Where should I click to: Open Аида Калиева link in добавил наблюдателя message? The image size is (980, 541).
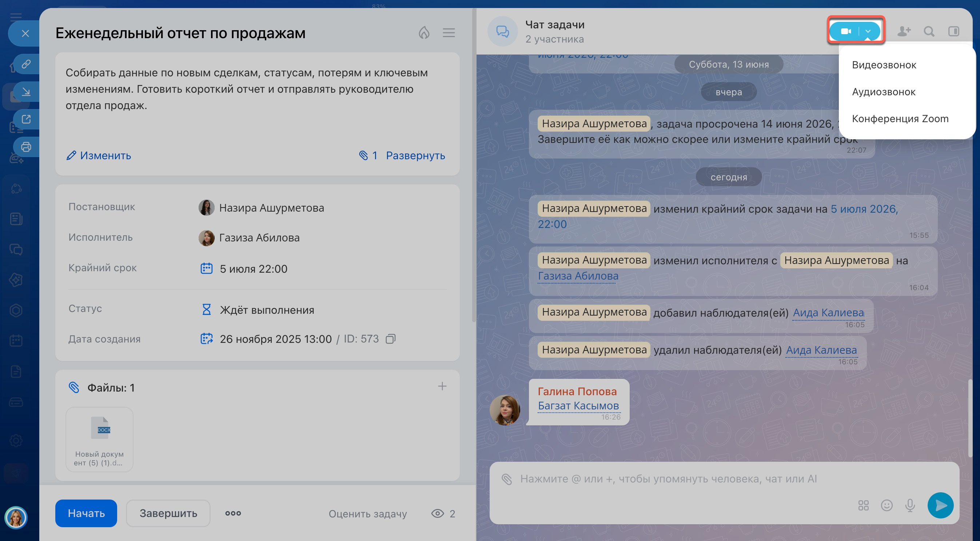828,313
